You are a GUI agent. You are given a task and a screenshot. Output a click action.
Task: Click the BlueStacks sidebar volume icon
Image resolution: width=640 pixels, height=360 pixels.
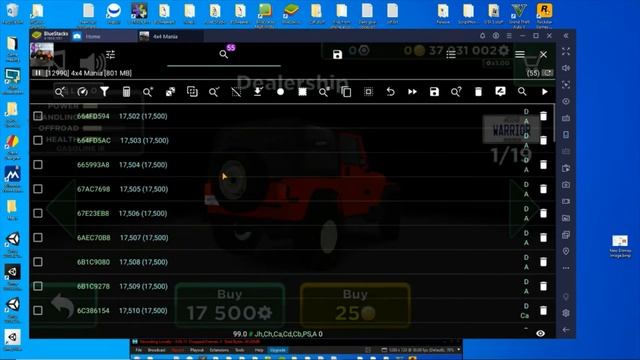point(566,68)
